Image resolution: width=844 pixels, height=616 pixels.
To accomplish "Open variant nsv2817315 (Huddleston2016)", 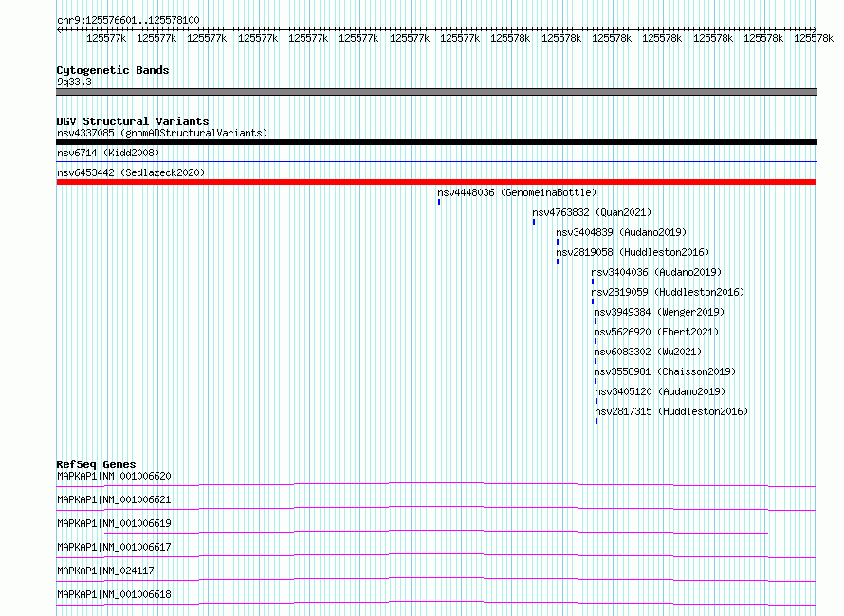I will pos(671,411).
